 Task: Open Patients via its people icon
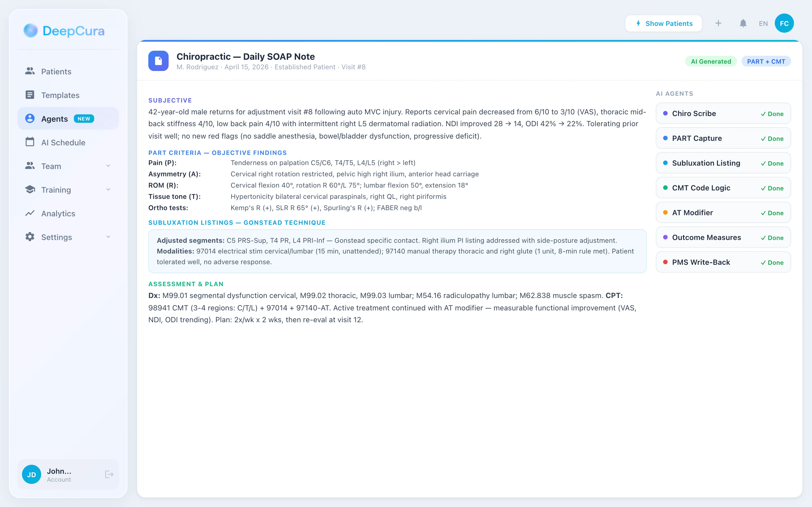tap(30, 71)
